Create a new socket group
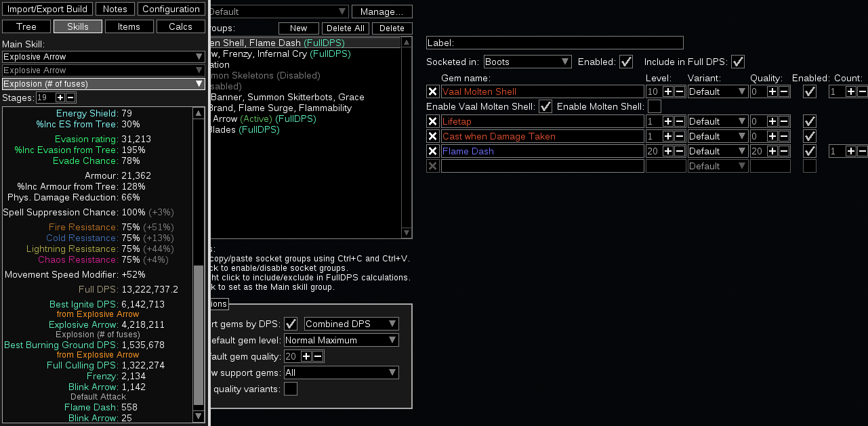868x426 pixels. click(298, 28)
